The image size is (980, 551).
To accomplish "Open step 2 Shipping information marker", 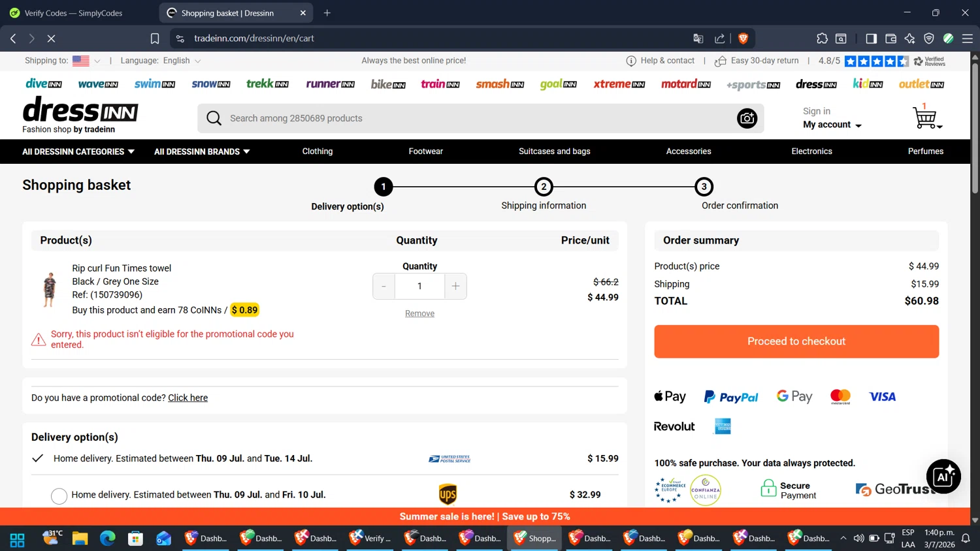I will 544,187.
